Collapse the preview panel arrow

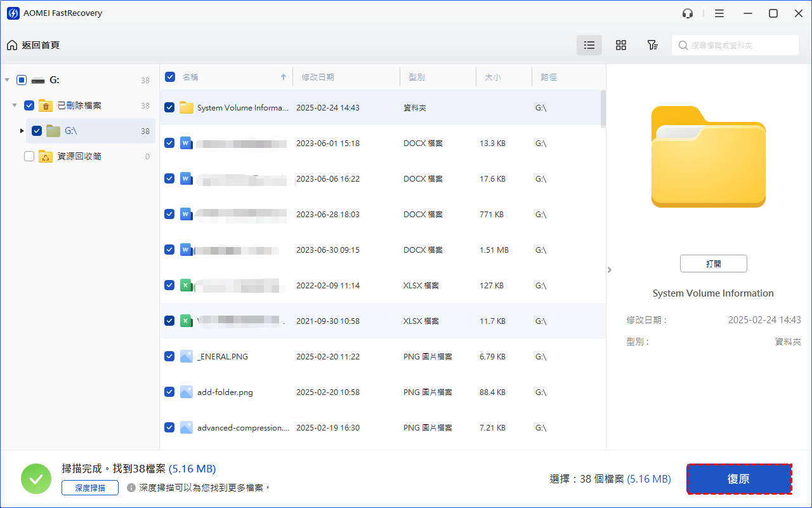coord(610,270)
